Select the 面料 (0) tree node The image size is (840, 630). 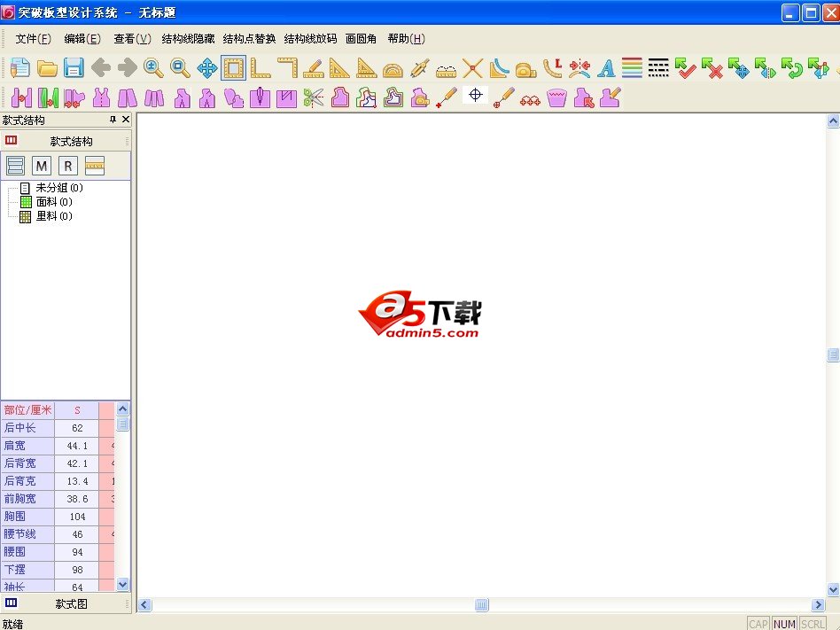point(53,202)
